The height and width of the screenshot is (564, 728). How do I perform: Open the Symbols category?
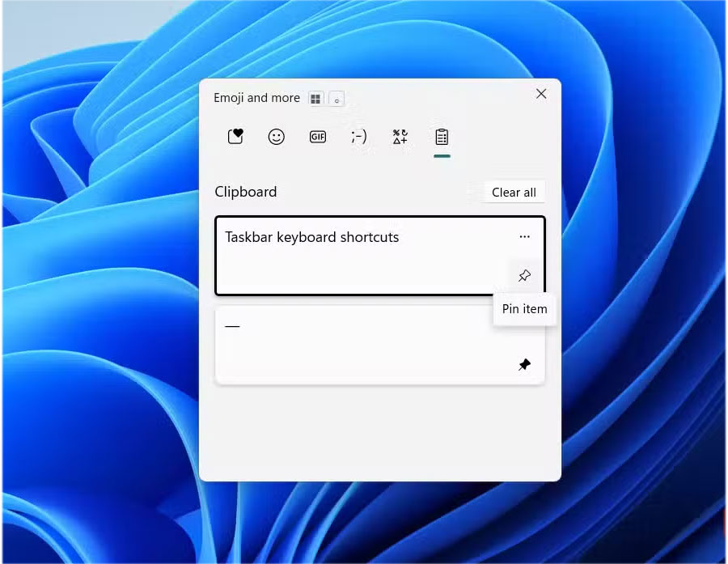click(x=400, y=136)
